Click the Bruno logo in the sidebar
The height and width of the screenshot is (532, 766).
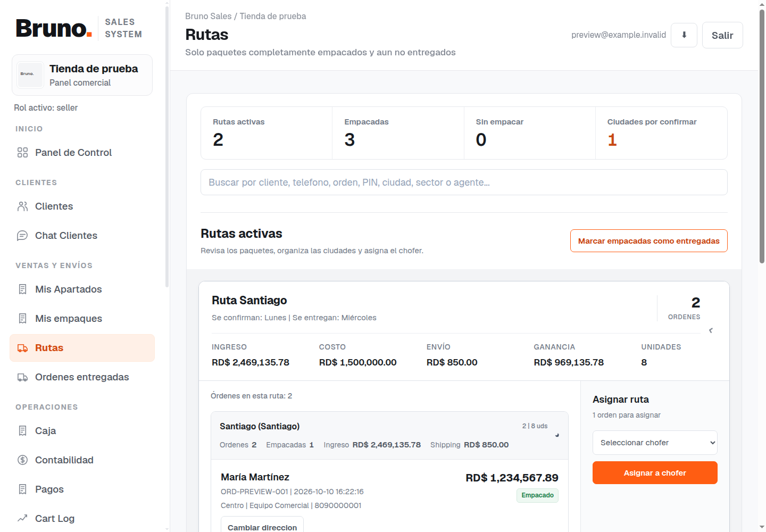point(54,28)
